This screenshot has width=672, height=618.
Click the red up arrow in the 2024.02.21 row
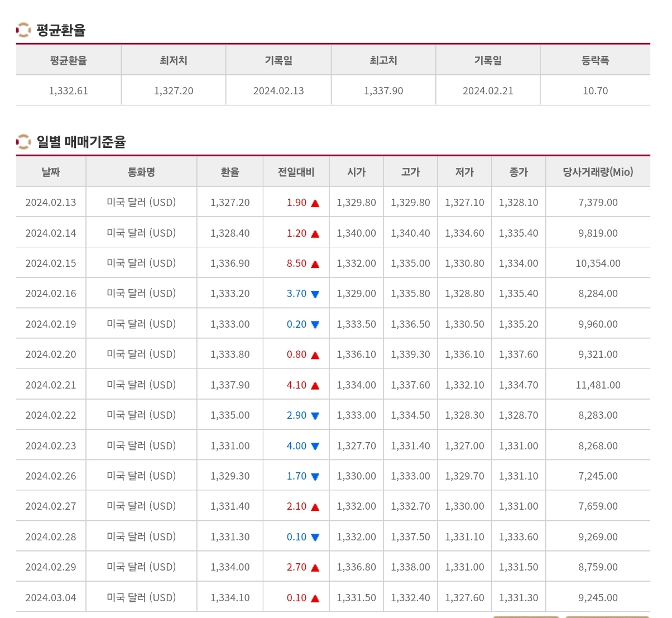coord(315,386)
